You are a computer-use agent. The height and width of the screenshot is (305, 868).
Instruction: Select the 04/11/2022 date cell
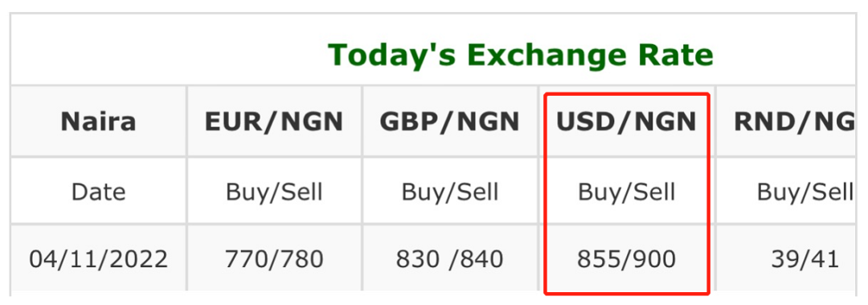[x=99, y=259]
